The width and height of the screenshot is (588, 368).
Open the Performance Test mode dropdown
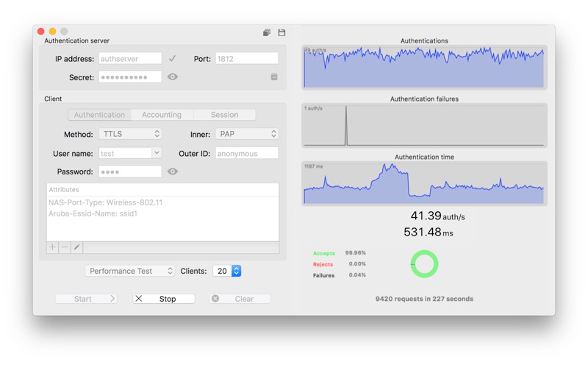pos(130,271)
